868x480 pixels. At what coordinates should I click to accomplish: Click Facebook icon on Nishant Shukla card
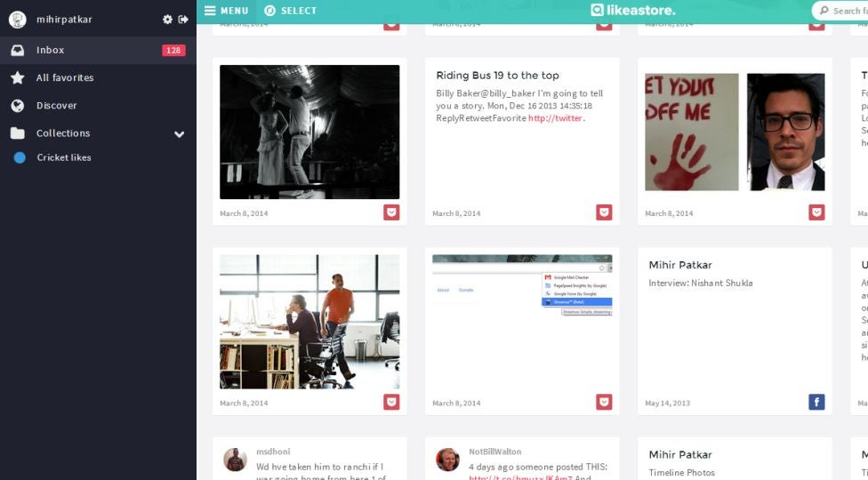(816, 402)
